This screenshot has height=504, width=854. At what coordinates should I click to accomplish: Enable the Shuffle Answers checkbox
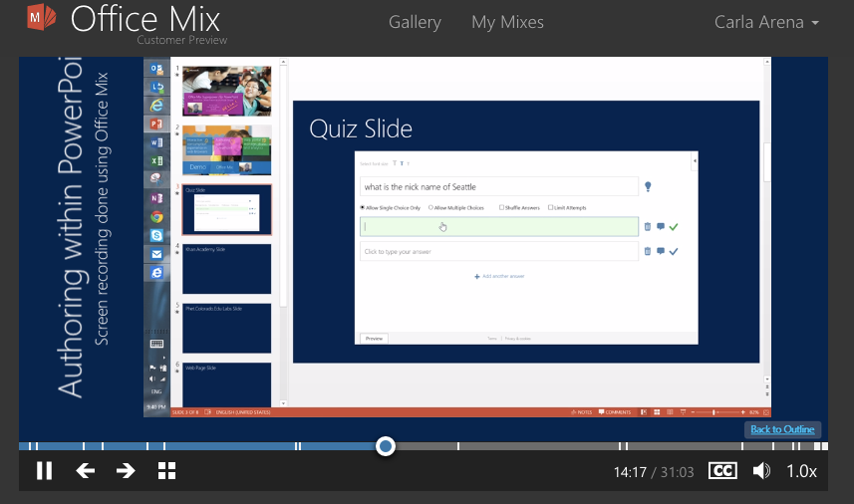(519, 208)
